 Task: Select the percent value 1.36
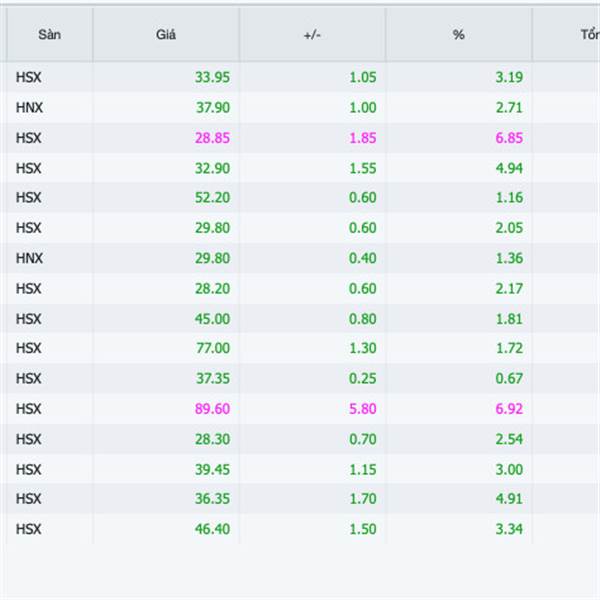(x=509, y=258)
